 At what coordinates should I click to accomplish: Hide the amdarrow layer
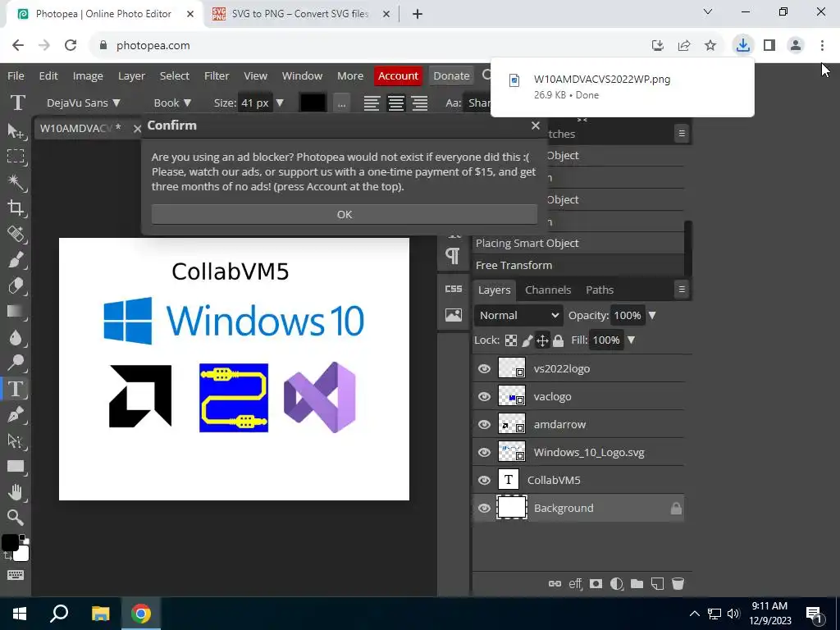tap(484, 424)
